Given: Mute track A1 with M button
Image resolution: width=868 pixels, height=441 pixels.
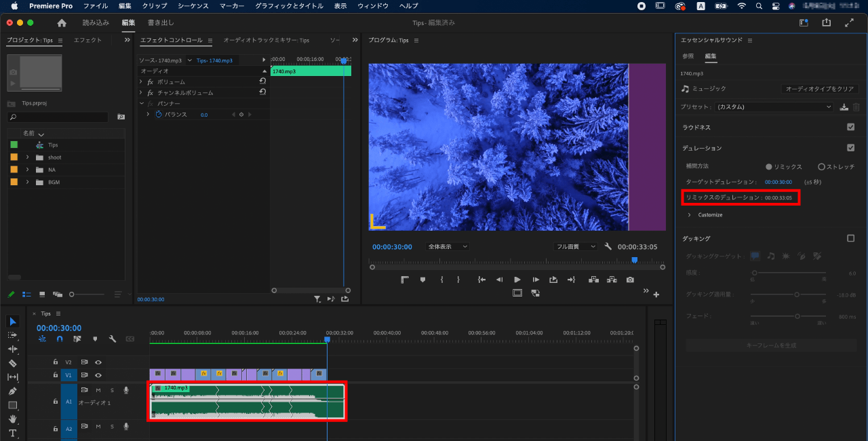Looking at the screenshot, I should coord(98,390).
